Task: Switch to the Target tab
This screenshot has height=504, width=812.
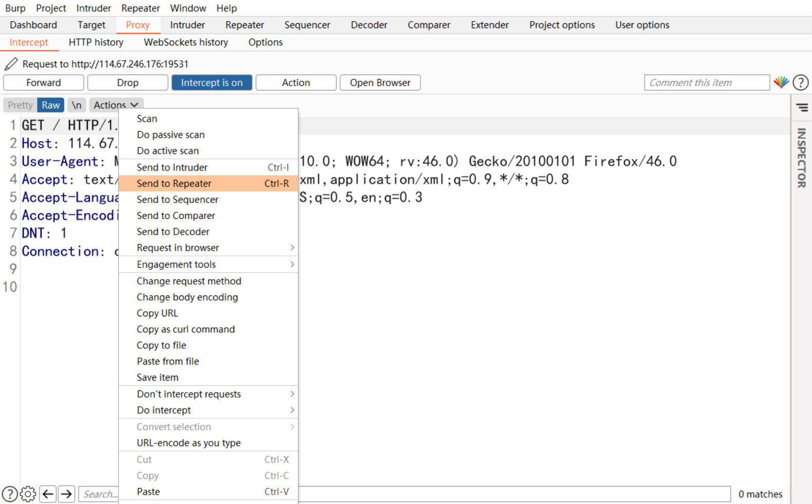Action: pos(91,25)
